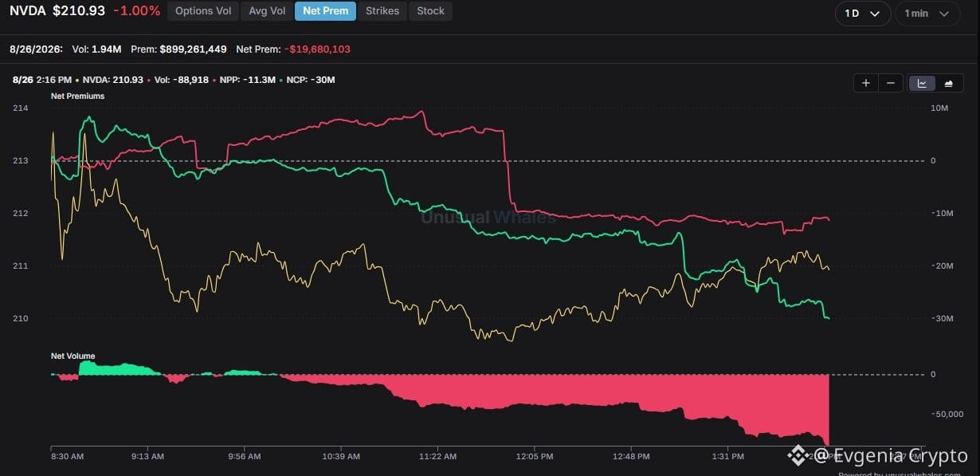Click the 12:48 PM time axis label
980x476 pixels.
pyautogui.click(x=632, y=457)
